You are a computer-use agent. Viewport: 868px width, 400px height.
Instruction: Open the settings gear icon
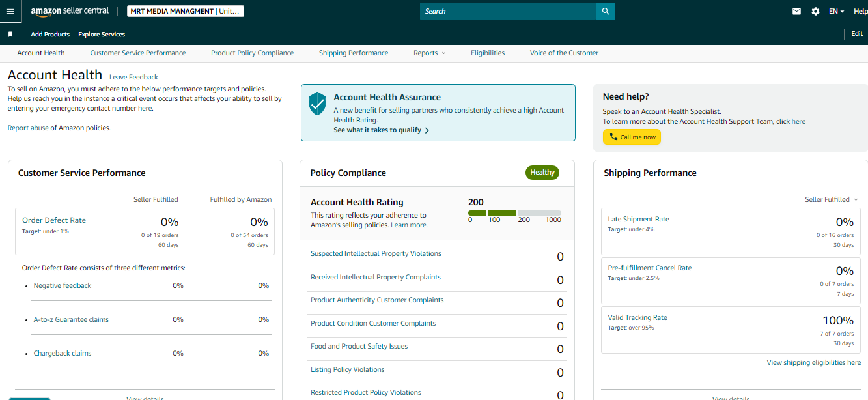coord(815,11)
